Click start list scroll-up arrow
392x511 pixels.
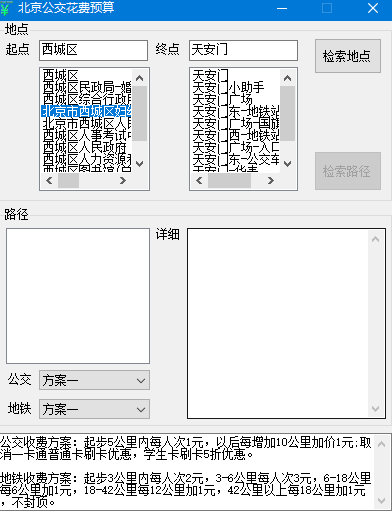point(140,78)
